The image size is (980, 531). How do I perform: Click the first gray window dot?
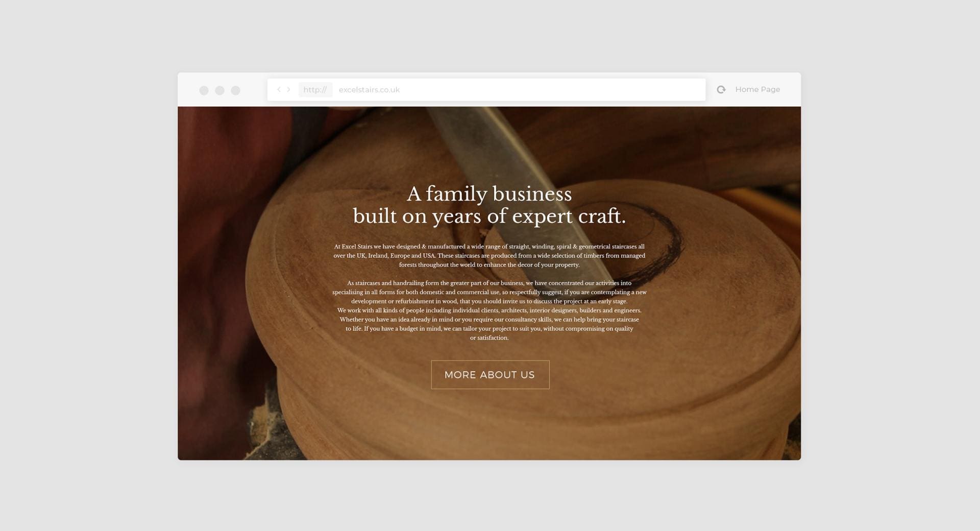pos(204,90)
